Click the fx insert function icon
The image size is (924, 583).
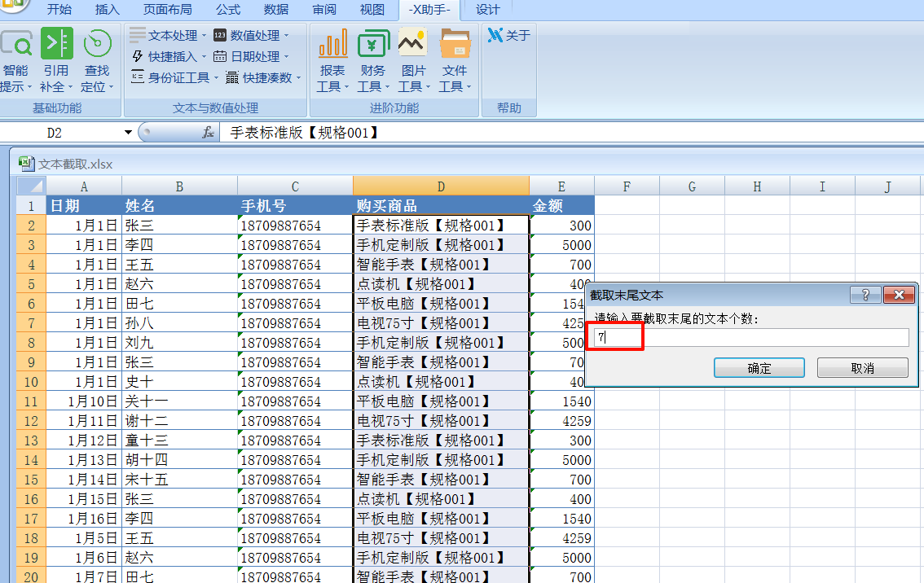click(208, 132)
